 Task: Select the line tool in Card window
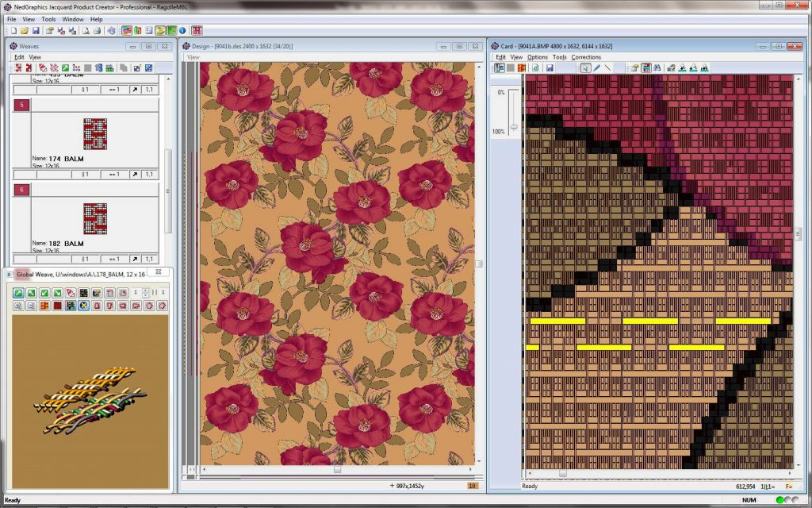point(607,68)
